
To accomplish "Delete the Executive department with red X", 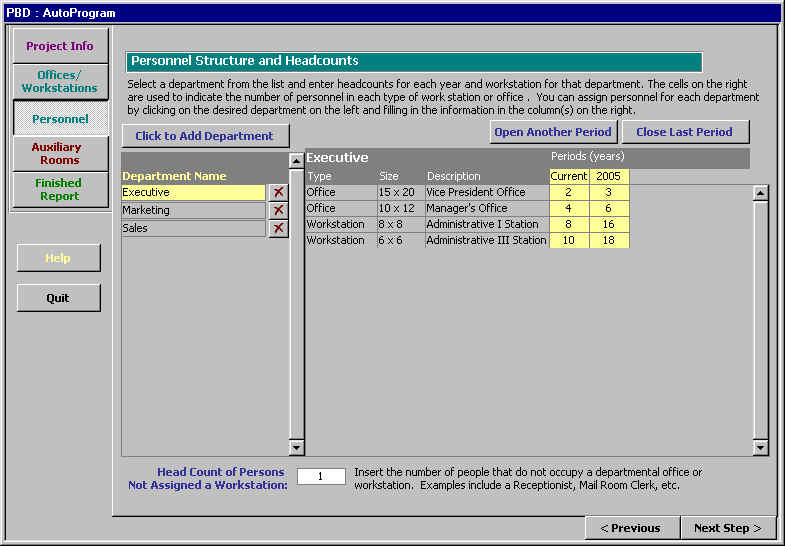I will click(278, 192).
